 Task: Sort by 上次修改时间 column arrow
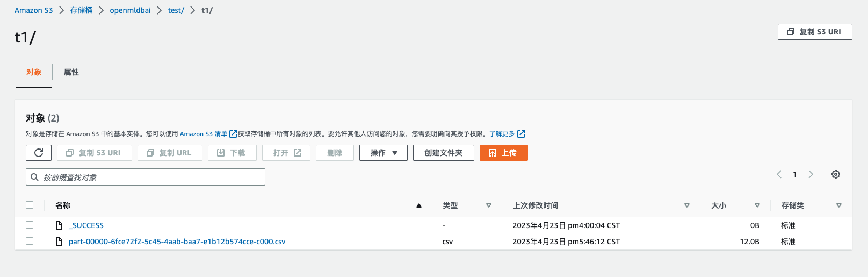click(x=687, y=205)
